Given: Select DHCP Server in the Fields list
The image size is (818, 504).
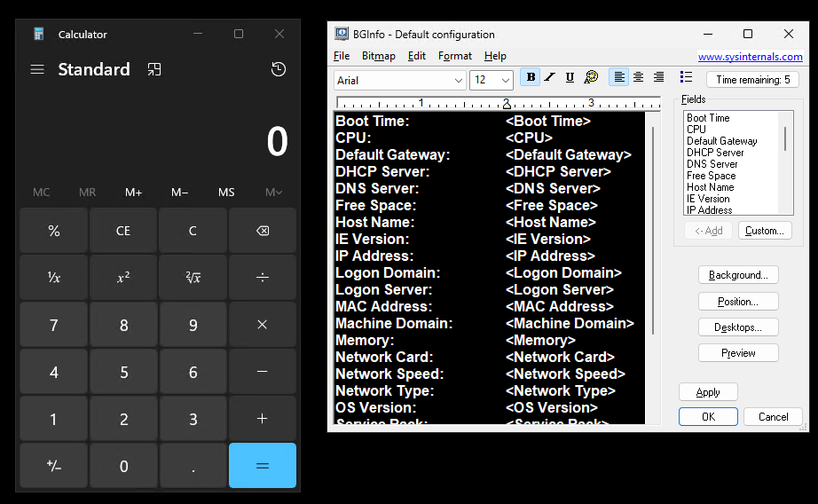Looking at the screenshot, I should (715, 153).
